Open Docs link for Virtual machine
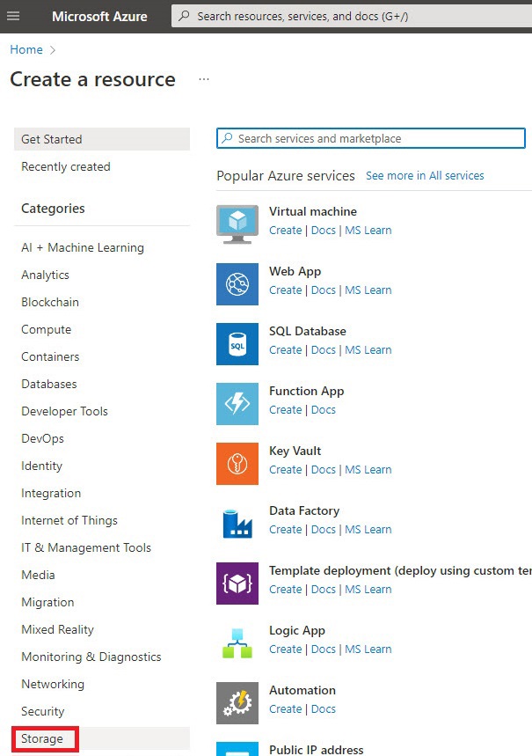The width and height of the screenshot is (532, 756). [x=323, y=231]
